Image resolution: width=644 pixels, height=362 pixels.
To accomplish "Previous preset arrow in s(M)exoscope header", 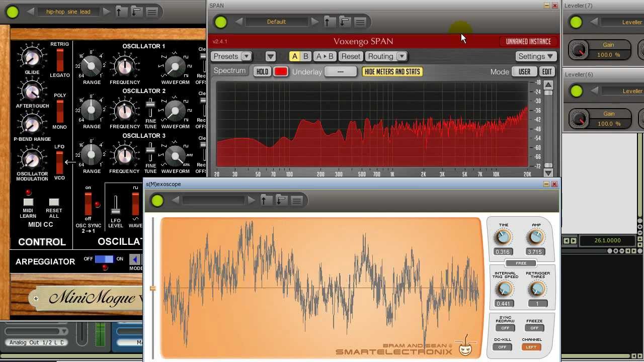I will (x=176, y=200).
